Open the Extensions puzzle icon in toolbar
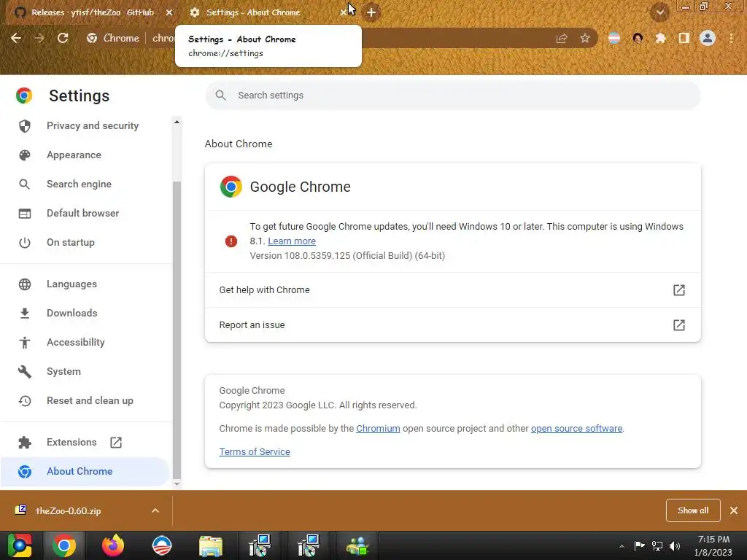 point(660,38)
